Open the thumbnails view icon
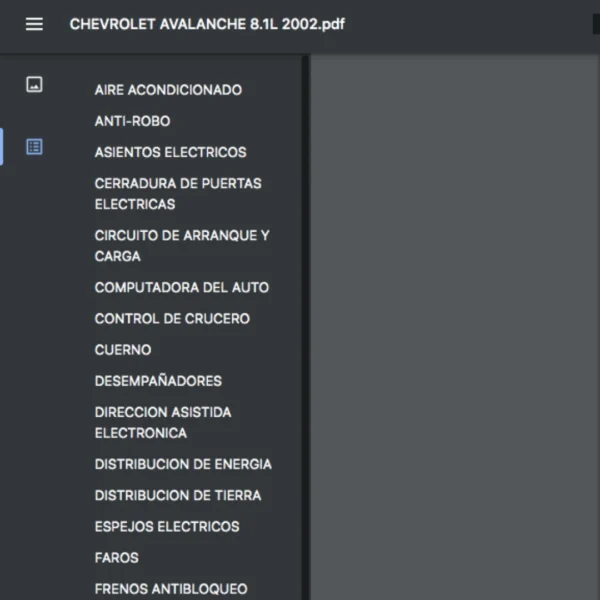This screenshot has height=600, width=600. [x=34, y=85]
